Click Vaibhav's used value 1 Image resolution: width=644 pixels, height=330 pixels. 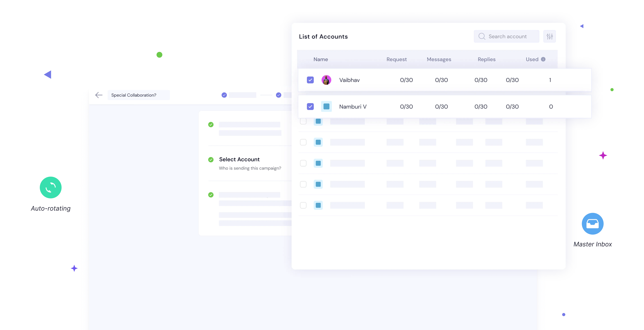[x=550, y=80]
